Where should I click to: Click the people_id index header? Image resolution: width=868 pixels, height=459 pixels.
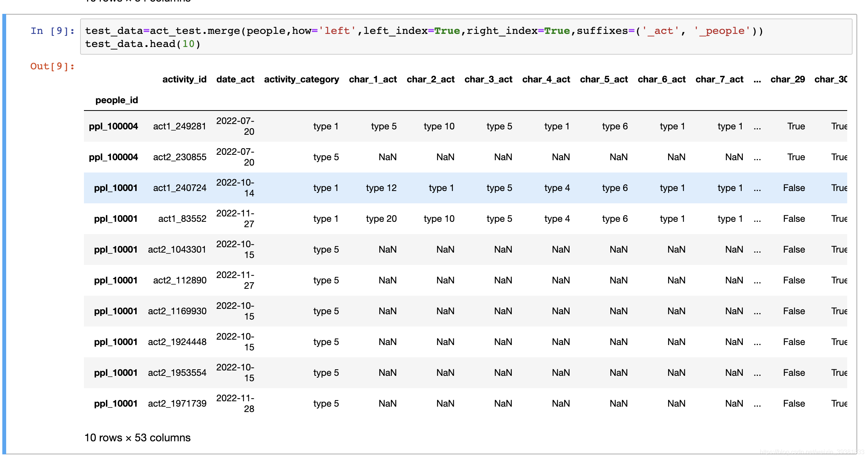point(117,100)
